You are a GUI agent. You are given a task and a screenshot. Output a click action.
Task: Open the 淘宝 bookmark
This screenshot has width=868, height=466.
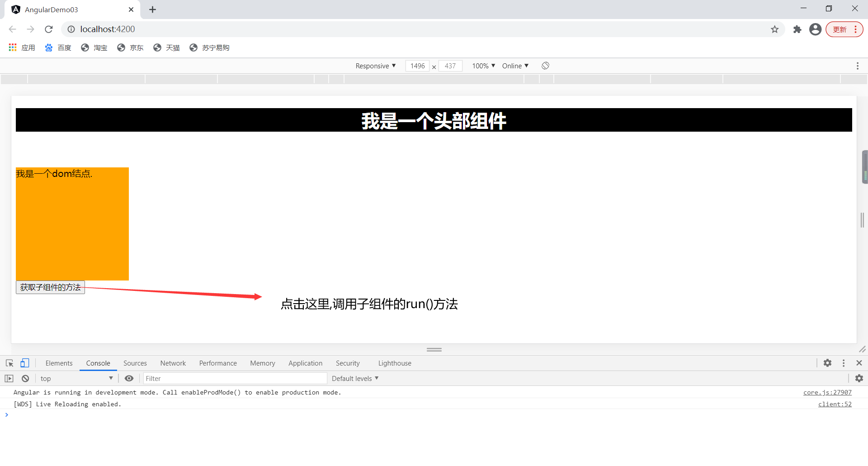pyautogui.click(x=94, y=48)
